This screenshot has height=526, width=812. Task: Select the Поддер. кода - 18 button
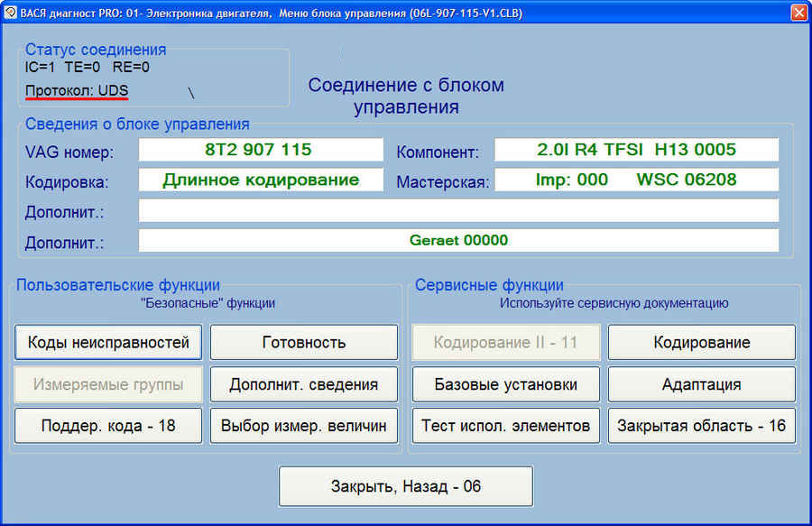click(x=108, y=426)
